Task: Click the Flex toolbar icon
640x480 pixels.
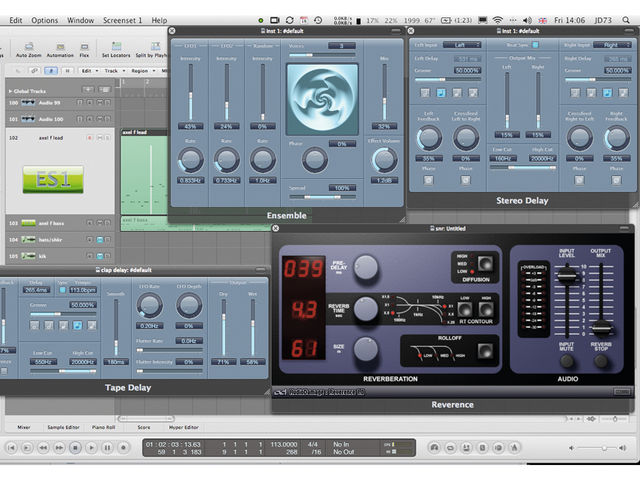Action: (x=84, y=47)
